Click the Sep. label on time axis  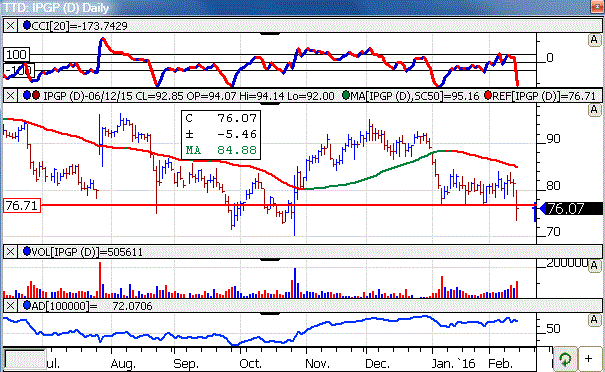point(186,364)
